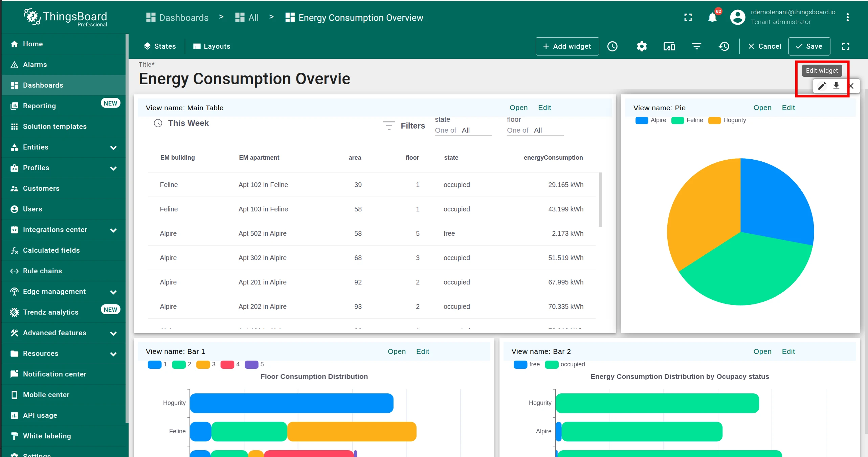Image resolution: width=868 pixels, height=457 pixels.
Task: Open the Alarms sidebar item
Action: point(64,65)
